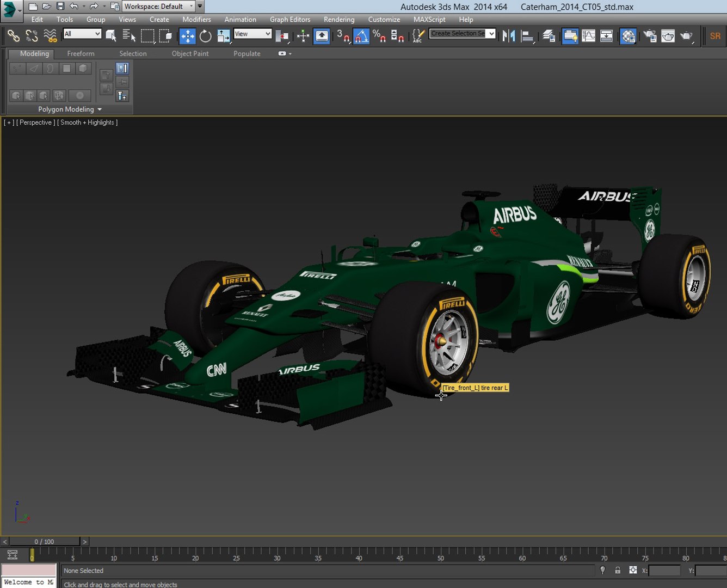Click Select by Name list icon
The width and height of the screenshot is (727, 588).
coord(129,36)
